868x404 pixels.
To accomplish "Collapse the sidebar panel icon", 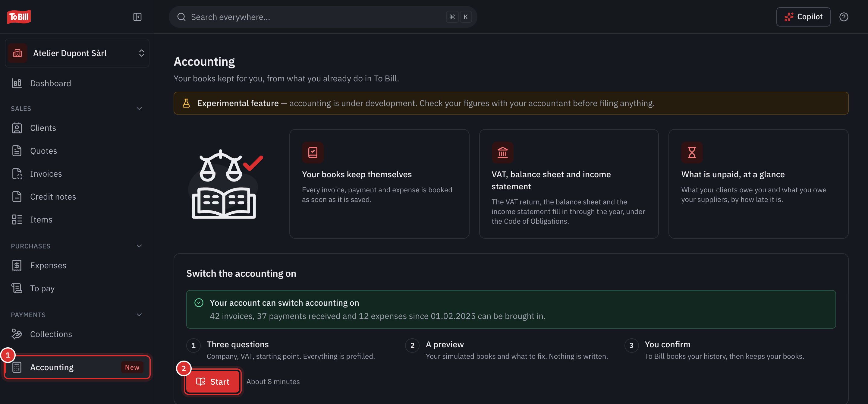I will [x=137, y=17].
